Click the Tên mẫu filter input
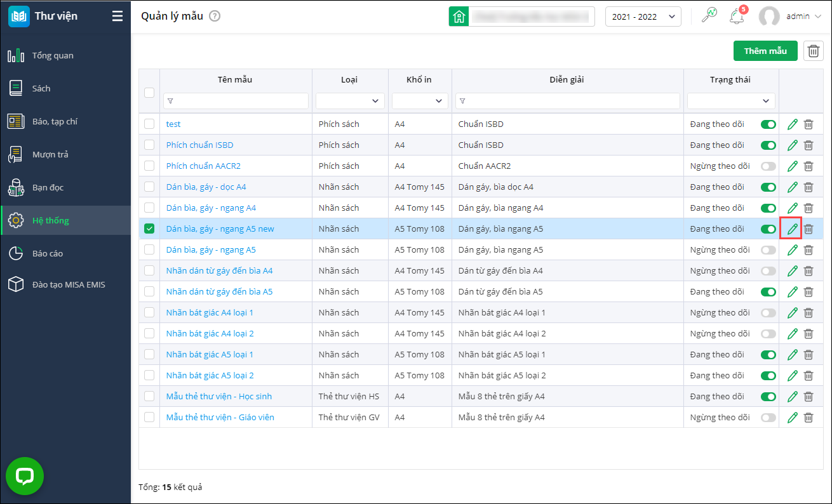 pyautogui.click(x=236, y=101)
